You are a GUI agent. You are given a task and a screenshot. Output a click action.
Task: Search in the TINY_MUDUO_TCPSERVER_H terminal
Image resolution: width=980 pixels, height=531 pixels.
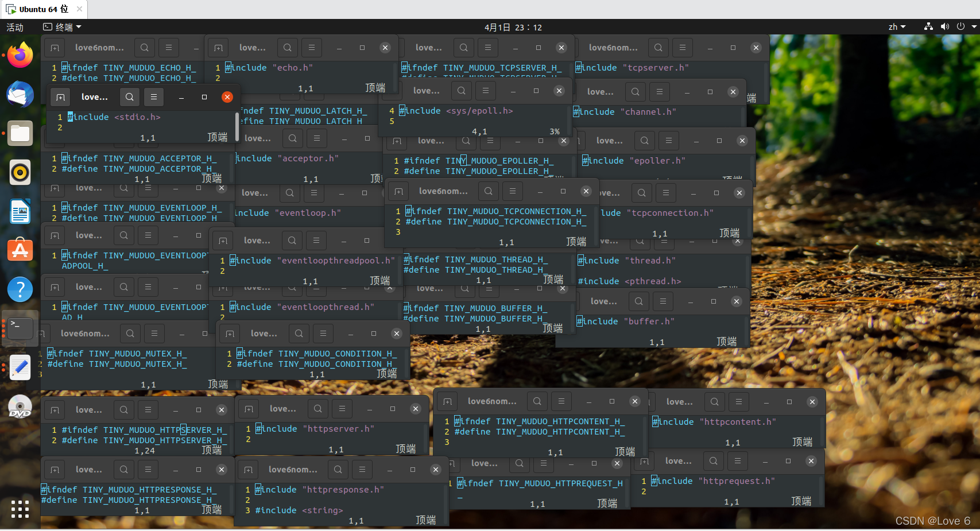point(464,48)
